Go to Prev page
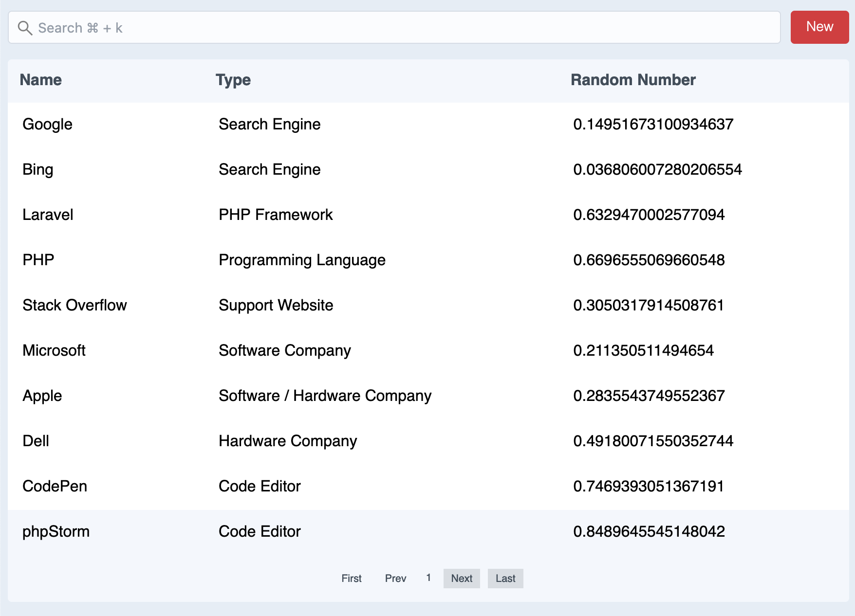The image size is (855, 616). [395, 578]
